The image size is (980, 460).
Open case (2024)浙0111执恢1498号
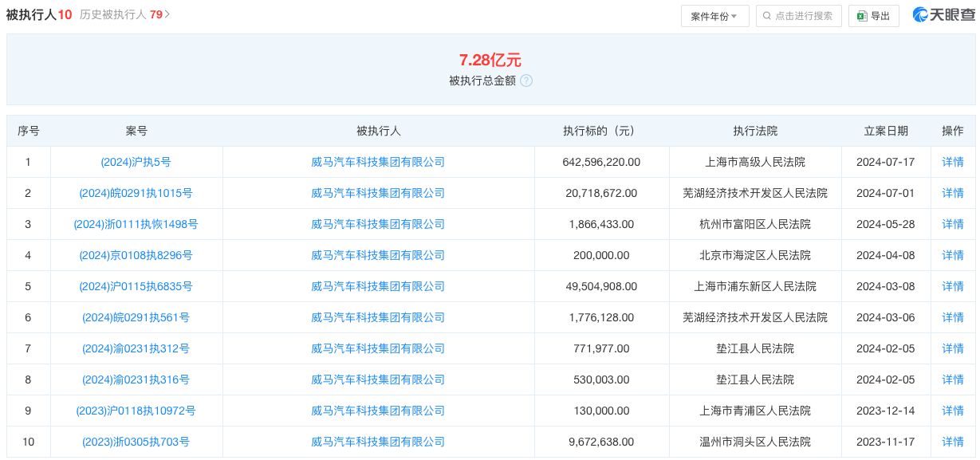pyautogui.click(x=136, y=224)
